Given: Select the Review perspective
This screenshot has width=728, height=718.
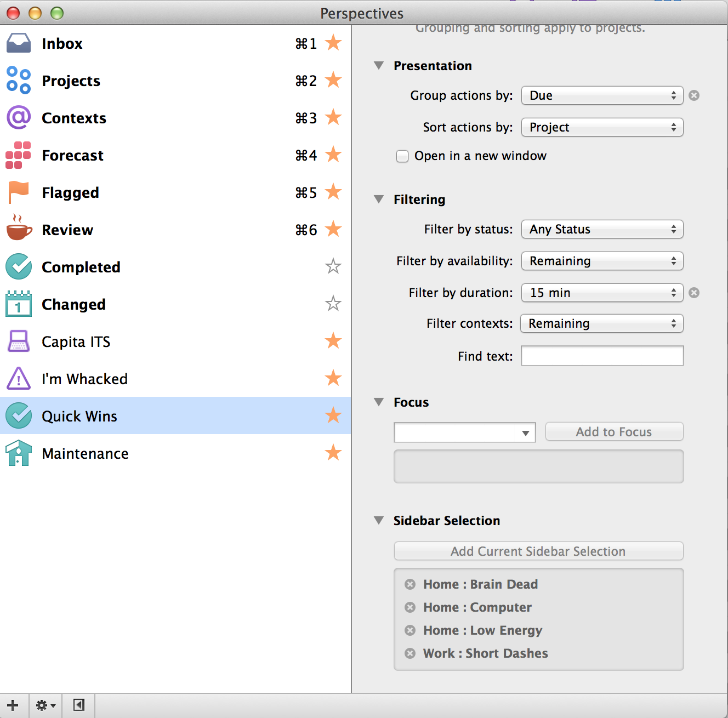Looking at the screenshot, I should pos(175,230).
